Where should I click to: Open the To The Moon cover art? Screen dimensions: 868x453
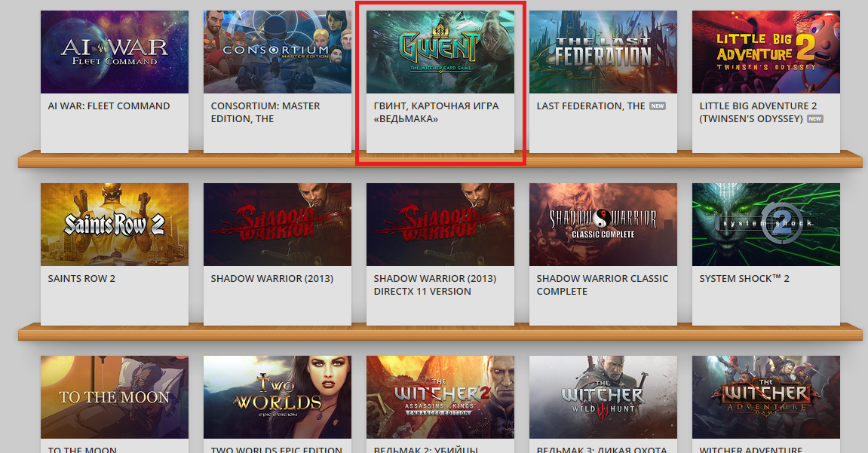[x=115, y=397]
